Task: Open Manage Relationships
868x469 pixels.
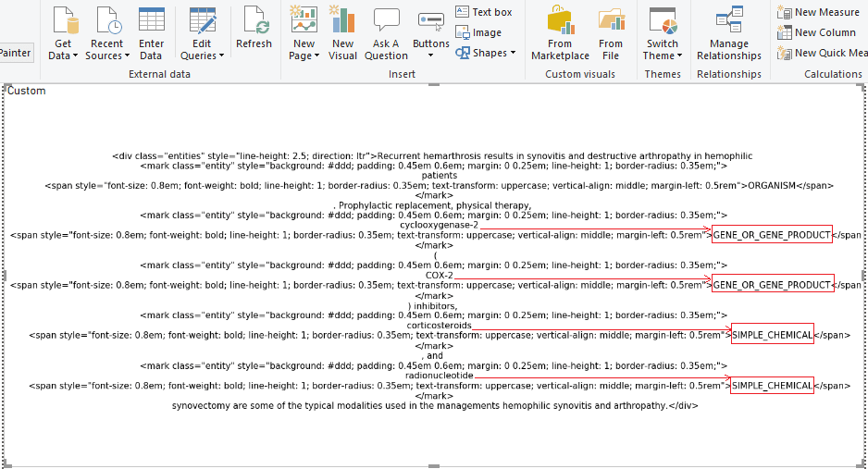Action: tap(729, 33)
